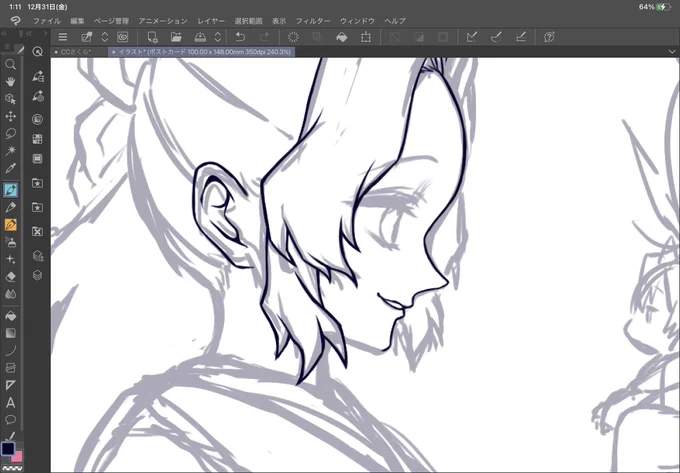
Task: Select the Auto select magic wand tool
Action: pyautogui.click(x=10, y=150)
